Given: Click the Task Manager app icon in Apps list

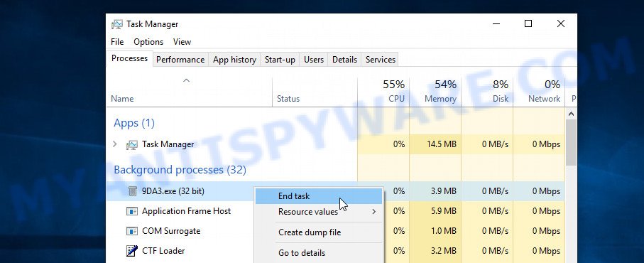Looking at the screenshot, I should click(x=131, y=145).
